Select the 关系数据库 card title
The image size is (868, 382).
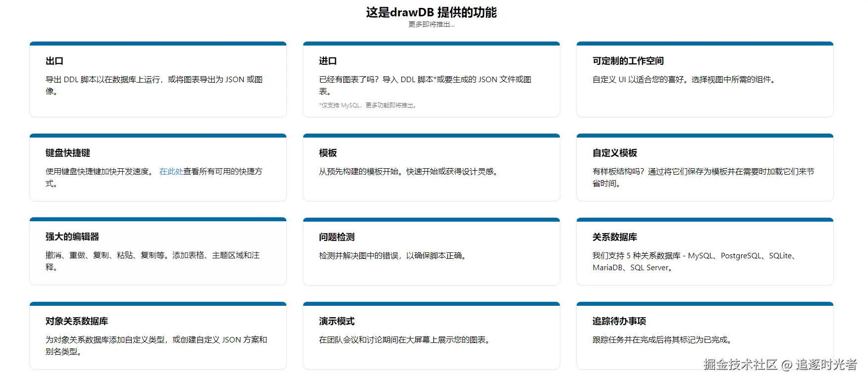tap(615, 237)
